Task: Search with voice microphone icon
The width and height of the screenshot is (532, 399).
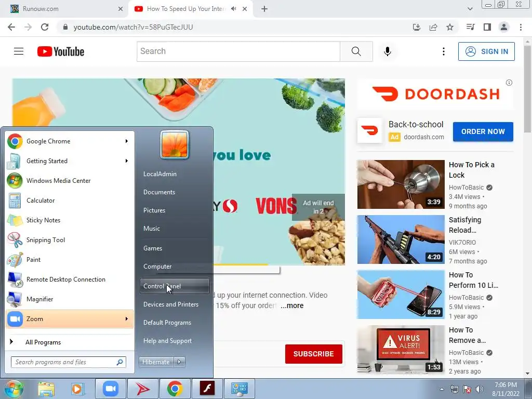Action: point(388,51)
